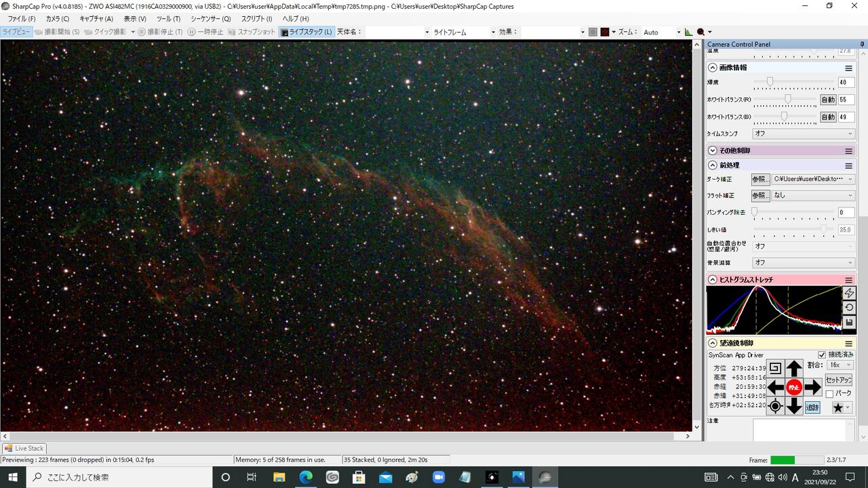Move telescope right with right arrow
Image resolution: width=868 pixels, height=488 pixels.
click(812, 388)
